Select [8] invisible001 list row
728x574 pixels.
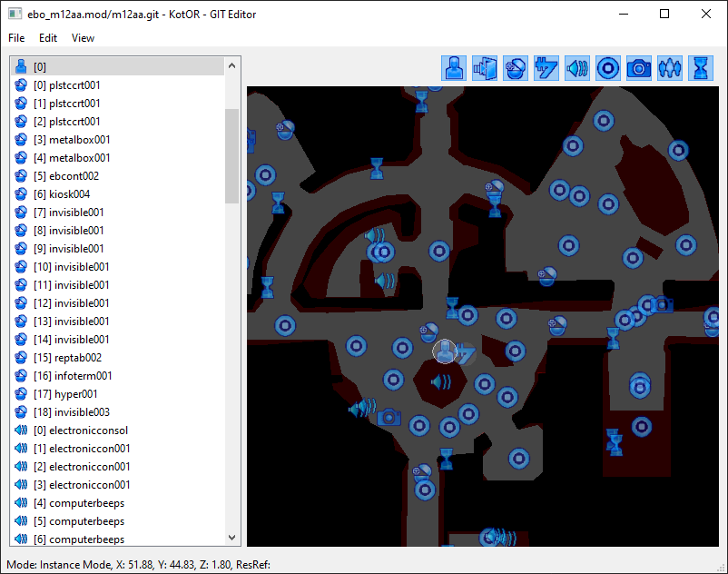pyautogui.click(x=117, y=231)
